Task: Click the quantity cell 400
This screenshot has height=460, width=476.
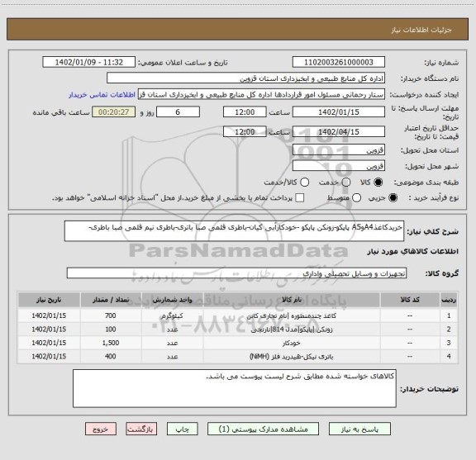Action: tap(111, 357)
